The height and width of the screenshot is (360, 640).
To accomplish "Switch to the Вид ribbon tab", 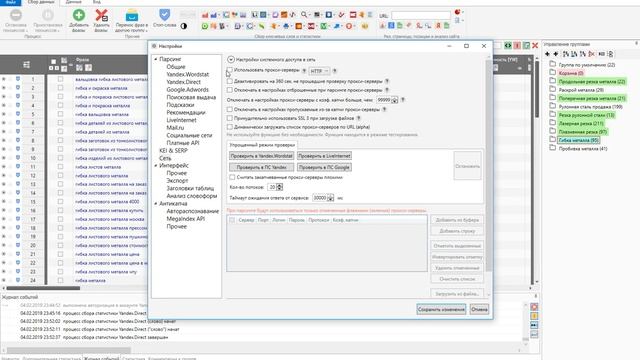I will click(97, 2).
